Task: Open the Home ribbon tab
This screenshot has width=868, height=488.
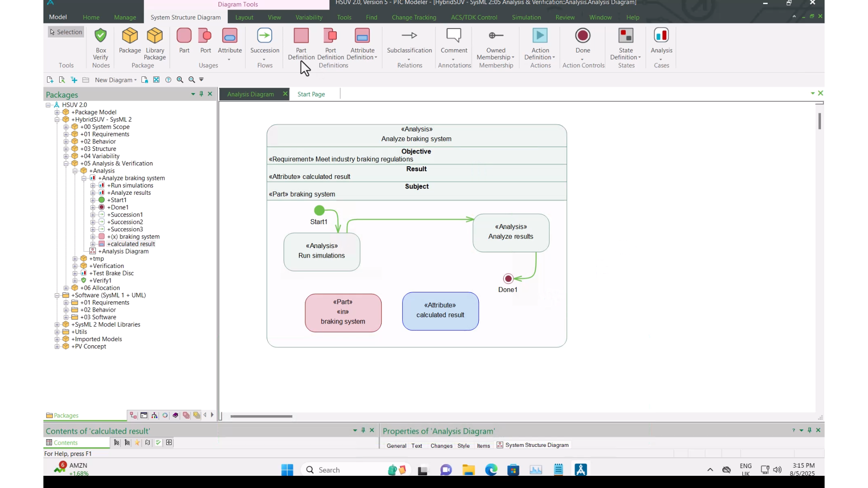Action: (x=91, y=17)
